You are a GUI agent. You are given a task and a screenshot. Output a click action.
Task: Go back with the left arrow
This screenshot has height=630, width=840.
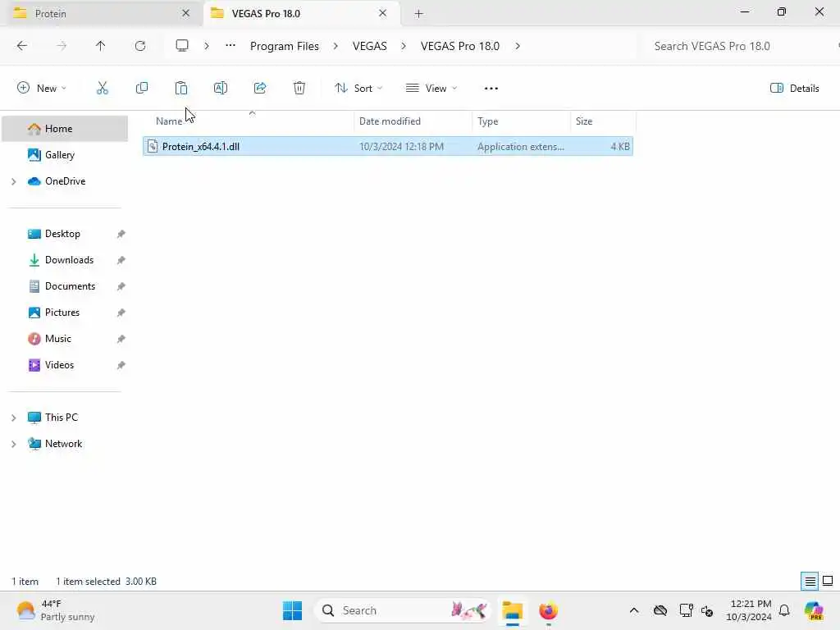click(x=22, y=46)
